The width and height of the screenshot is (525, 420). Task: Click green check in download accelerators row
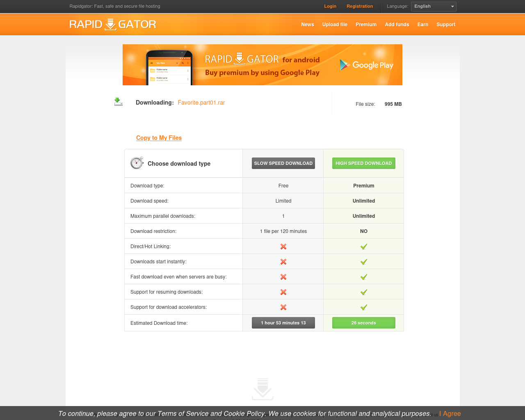(x=364, y=307)
